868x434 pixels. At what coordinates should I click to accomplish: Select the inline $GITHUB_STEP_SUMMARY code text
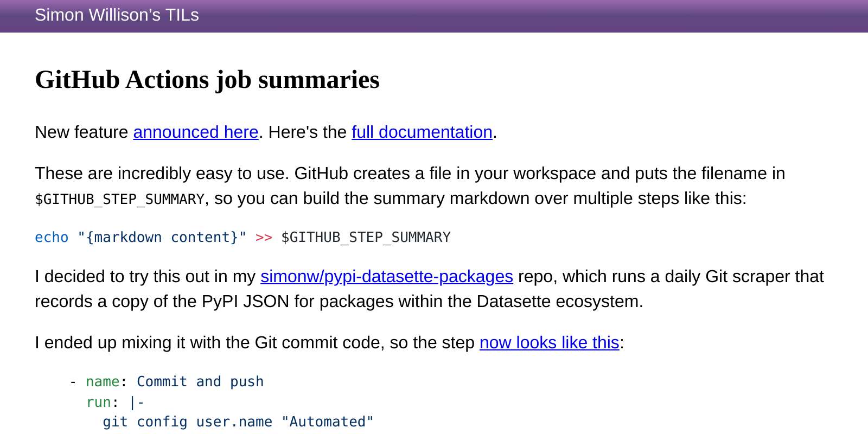click(118, 199)
